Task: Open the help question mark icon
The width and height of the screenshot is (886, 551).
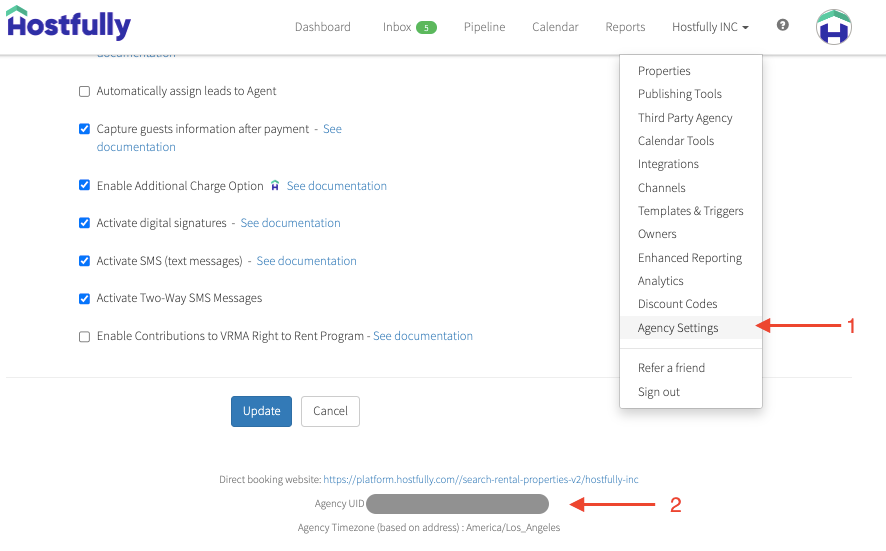Action: pyautogui.click(x=782, y=26)
